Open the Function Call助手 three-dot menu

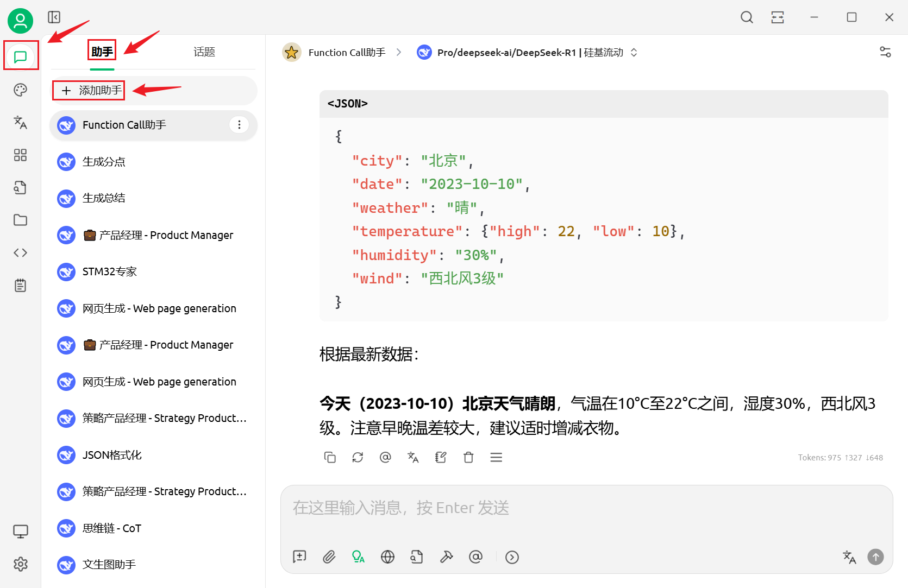click(239, 125)
